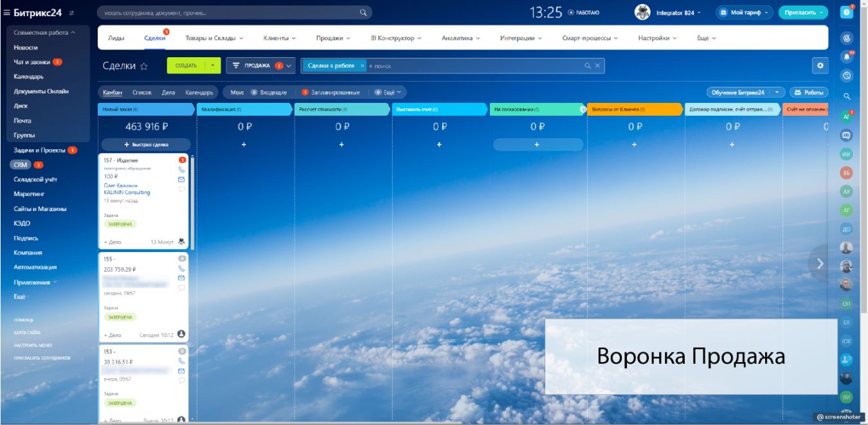Viewport: 868px width, 425px height.
Task: Switch to Лиды tab
Action: (x=116, y=38)
